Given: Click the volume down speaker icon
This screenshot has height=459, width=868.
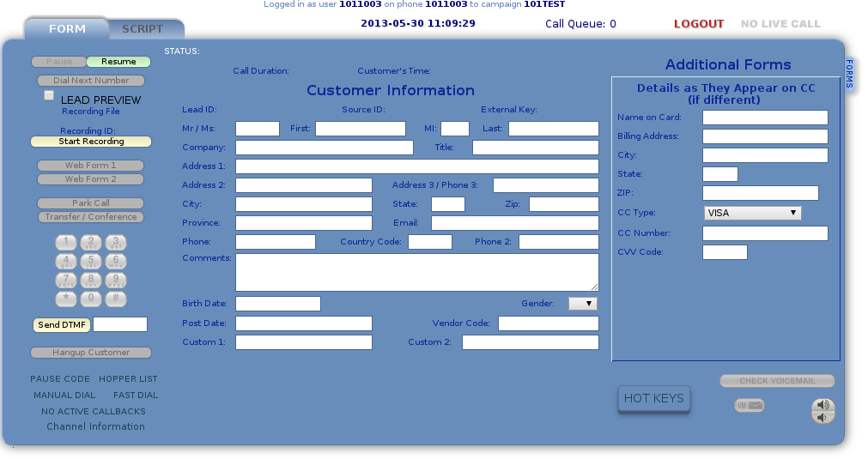Looking at the screenshot, I should click(x=822, y=418).
